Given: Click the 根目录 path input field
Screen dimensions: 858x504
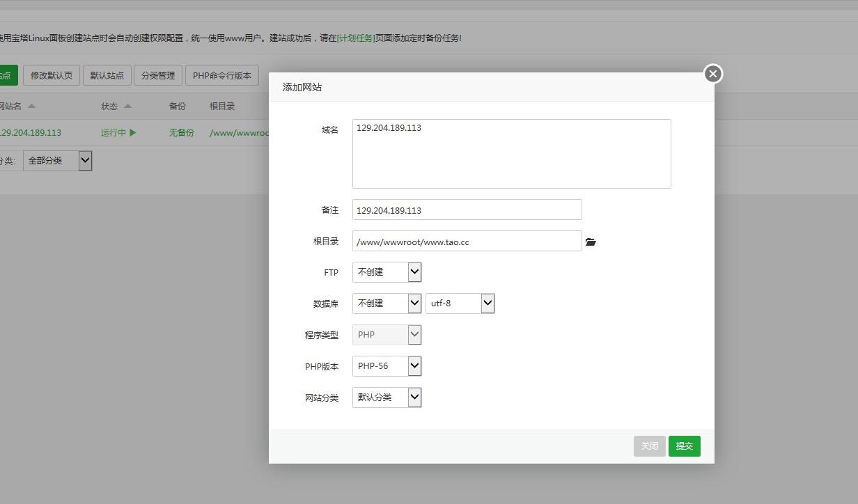Looking at the screenshot, I should (x=467, y=242).
